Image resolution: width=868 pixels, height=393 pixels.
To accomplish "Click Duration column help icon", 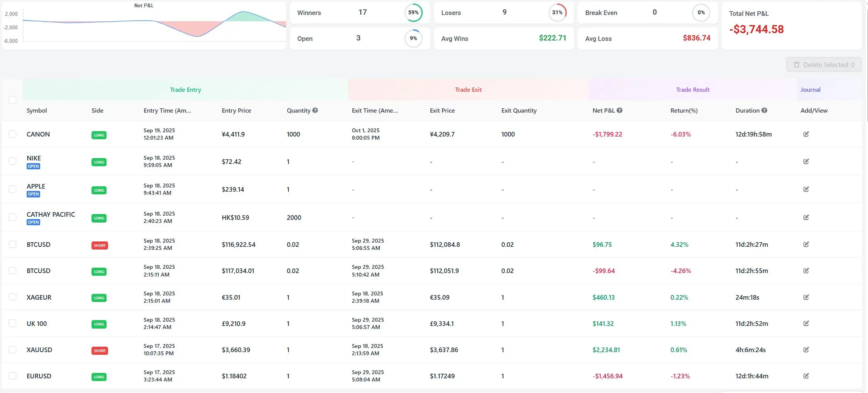I will click(x=764, y=111).
